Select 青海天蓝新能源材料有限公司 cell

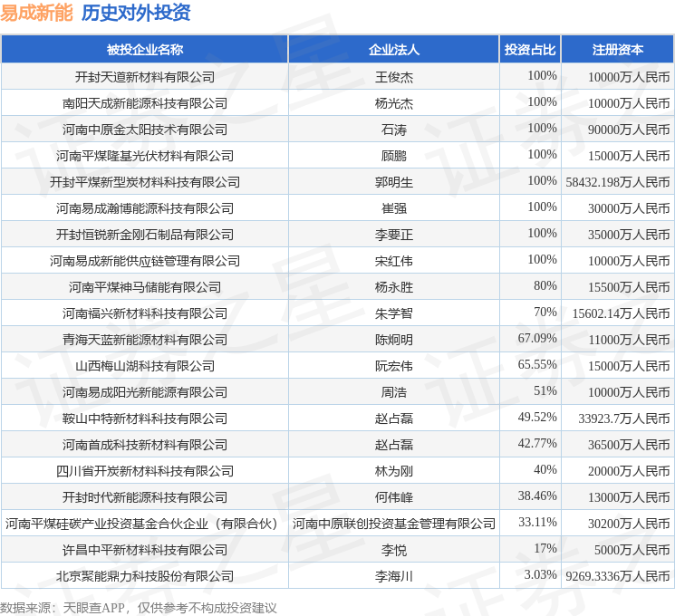pyautogui.click(x=145, y=340)
